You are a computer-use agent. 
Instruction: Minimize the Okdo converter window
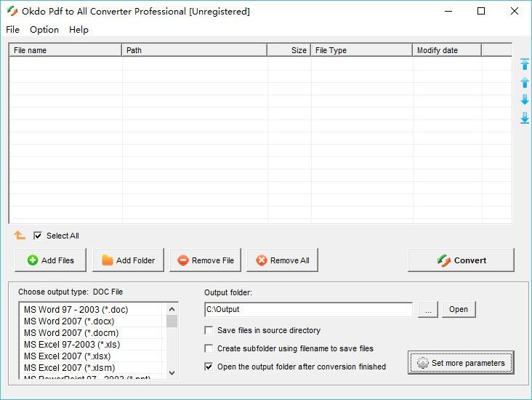[x=448, y=11]
